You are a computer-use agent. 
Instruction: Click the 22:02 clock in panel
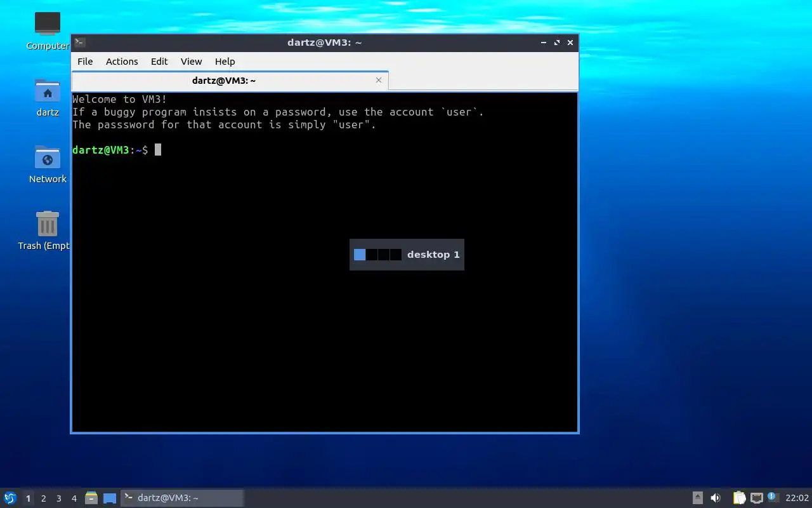[797, 498]
